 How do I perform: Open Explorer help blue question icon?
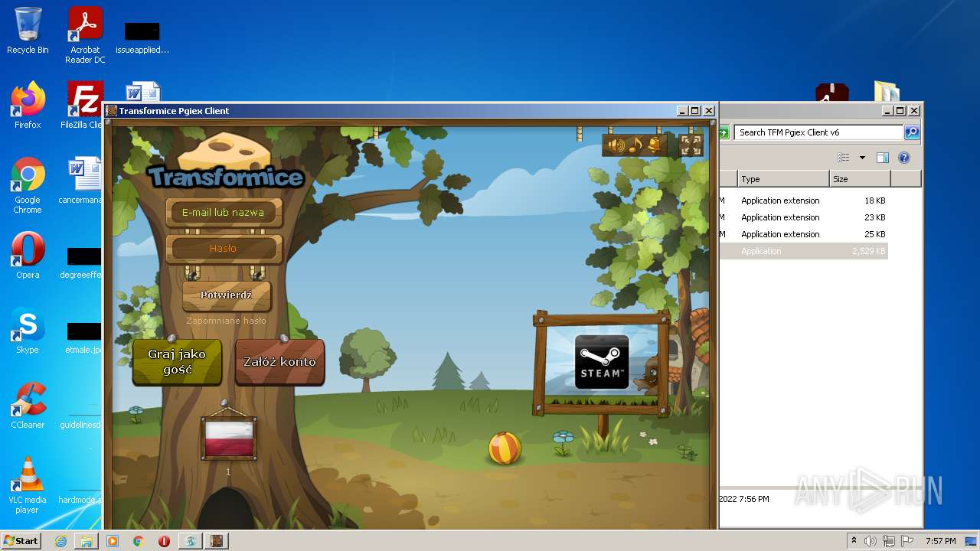[x=904, y=158]
